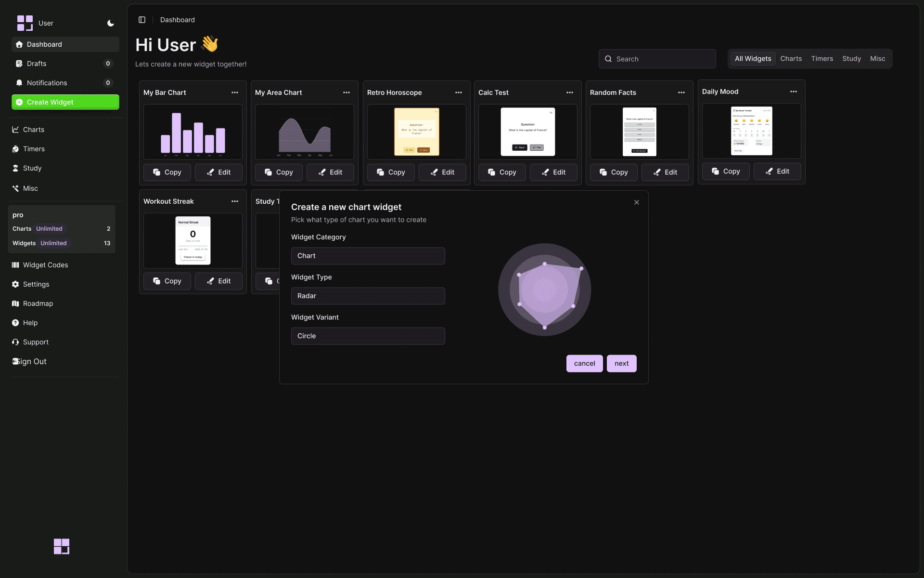Image resolution: width=924 pixels, height=578 pixels.
Task: Open Settings gear in sidebar
Action: [x=36, y=284]
